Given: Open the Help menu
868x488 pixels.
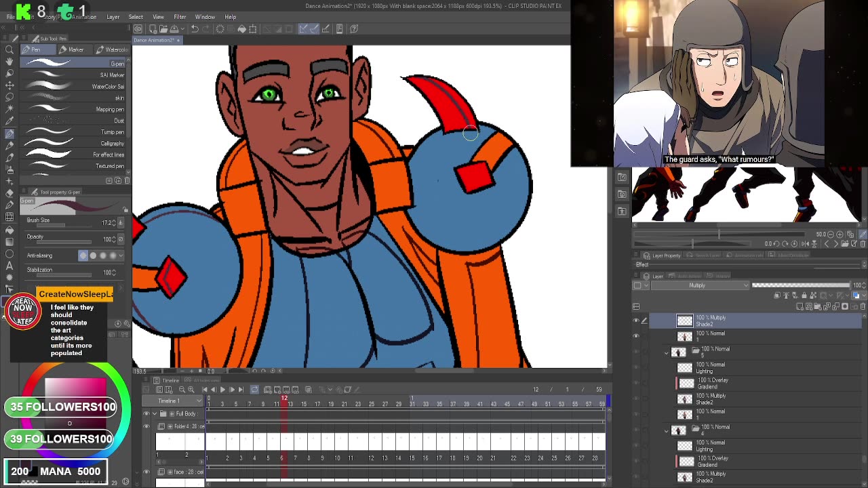Looking at the screenshot, I should 231,17.
